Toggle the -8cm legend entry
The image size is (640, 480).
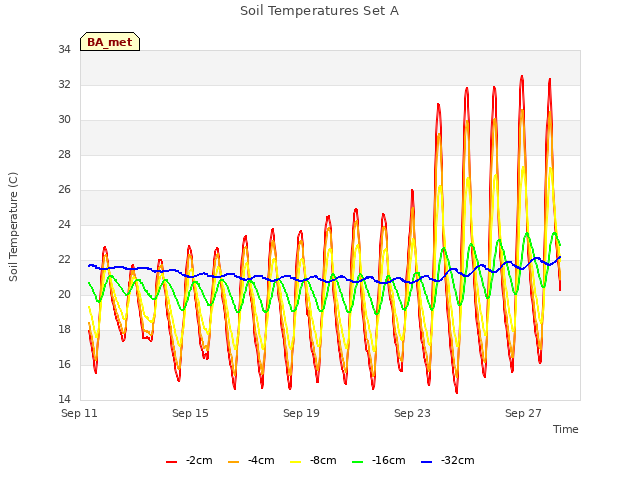pyautogui.click(x=313, y=460)
